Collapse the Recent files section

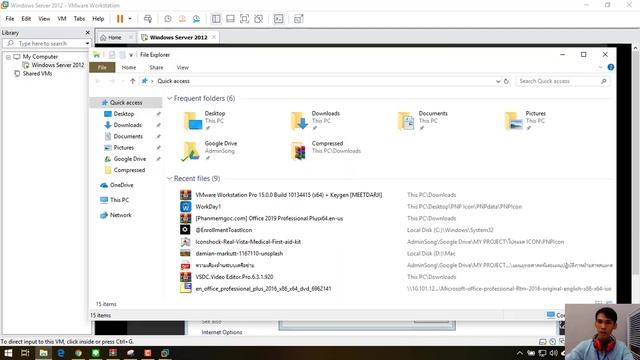coord(169,178)
